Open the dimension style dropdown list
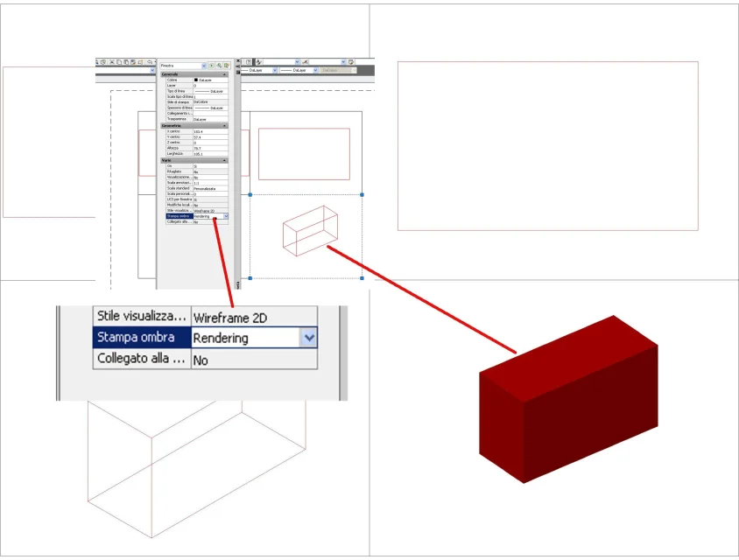 pos(343,62)
